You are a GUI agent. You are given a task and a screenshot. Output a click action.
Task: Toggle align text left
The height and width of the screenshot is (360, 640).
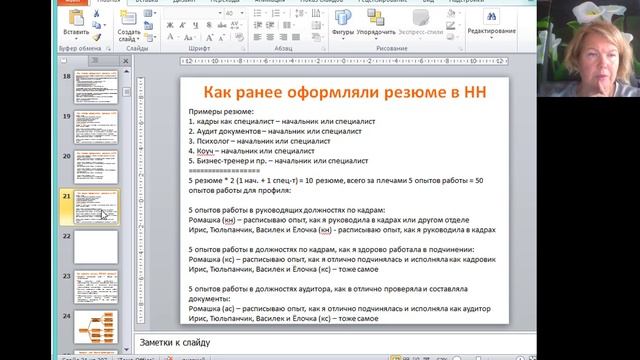[x=258, y=38]
